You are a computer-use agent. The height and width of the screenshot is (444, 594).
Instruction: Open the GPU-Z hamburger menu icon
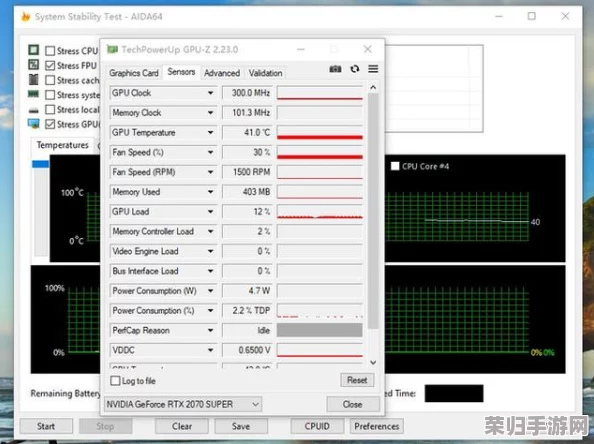tap(373, 69)
